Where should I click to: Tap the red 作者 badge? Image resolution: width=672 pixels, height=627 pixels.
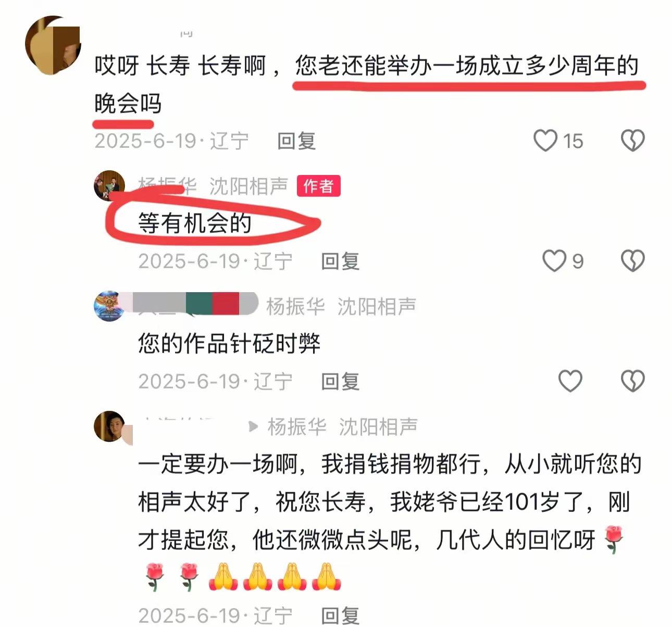coord(318,186)
